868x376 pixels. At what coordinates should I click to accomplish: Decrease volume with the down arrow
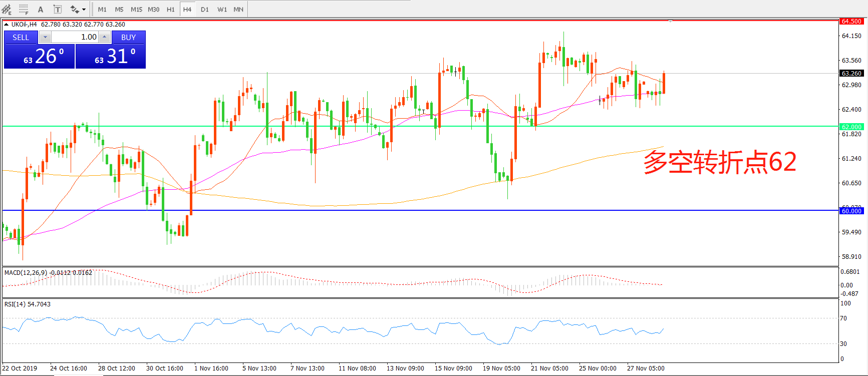click(x=45, y=37)
